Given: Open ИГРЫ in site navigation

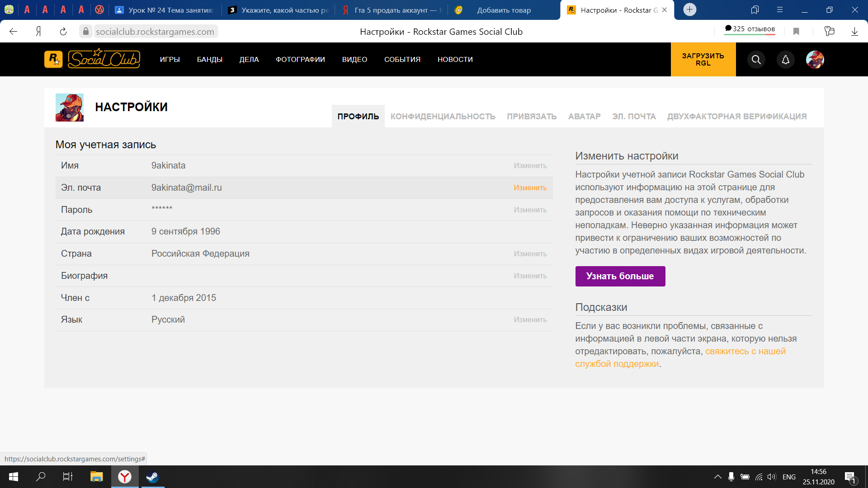Looking at the screenshot, I should click(170, 59).
